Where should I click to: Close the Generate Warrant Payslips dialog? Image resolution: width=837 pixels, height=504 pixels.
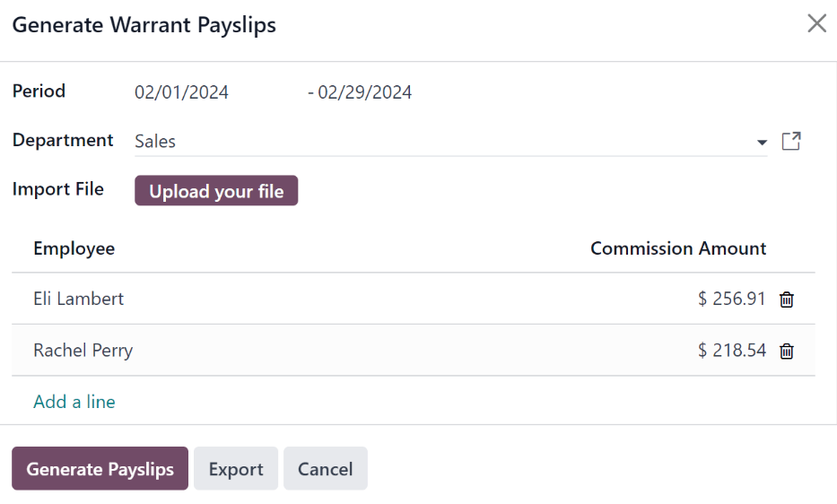[x=816, y=24]
